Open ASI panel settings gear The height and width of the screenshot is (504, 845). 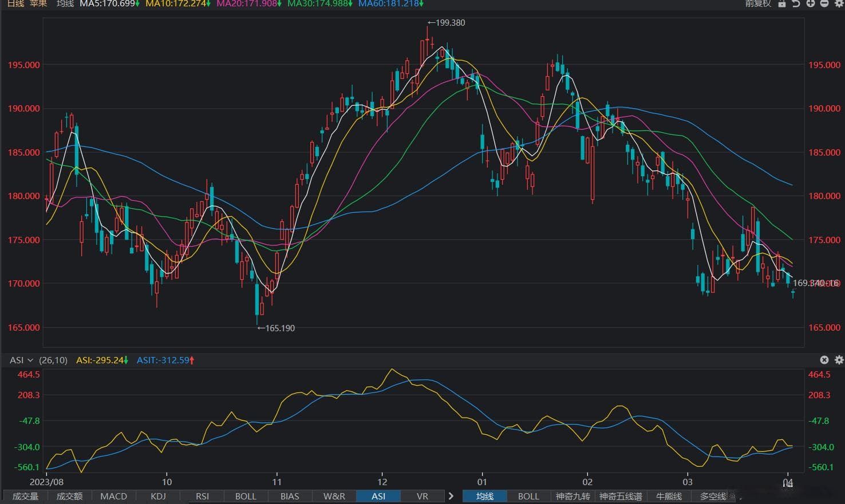pyautogui.click(x=839, y=360)
